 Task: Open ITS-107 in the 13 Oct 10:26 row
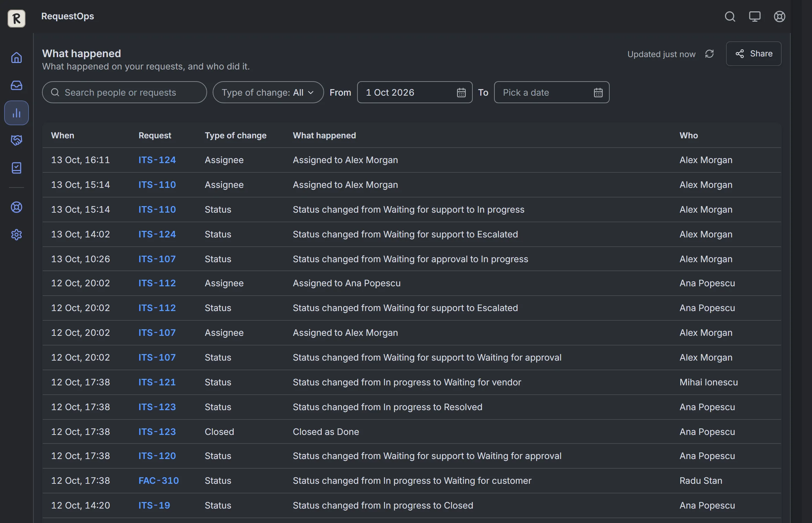(157, 259)
